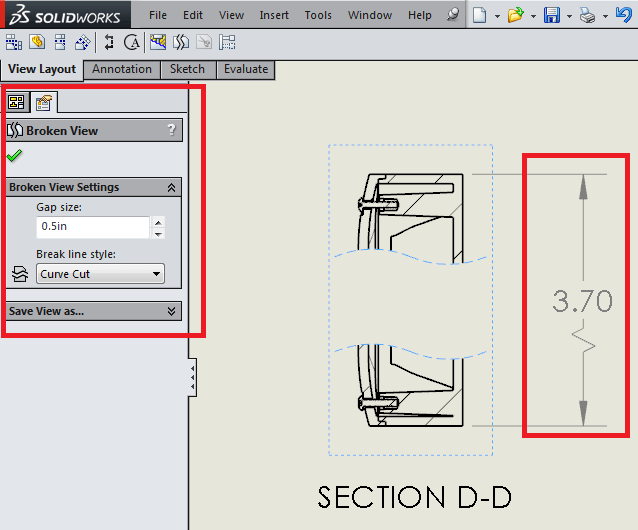Open Broken View help question mark
The image size is (638, 530).
click(171, 130)
